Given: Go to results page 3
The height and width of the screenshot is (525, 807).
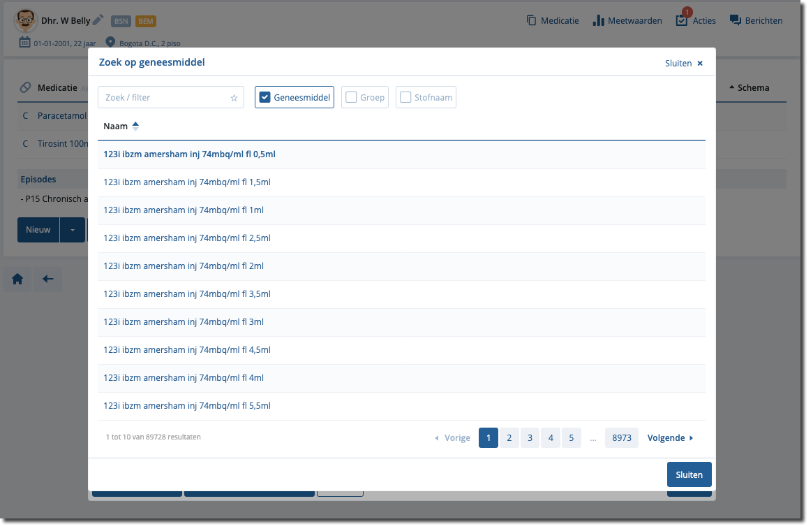Looking at the screenshot, I should coord(530,438).
